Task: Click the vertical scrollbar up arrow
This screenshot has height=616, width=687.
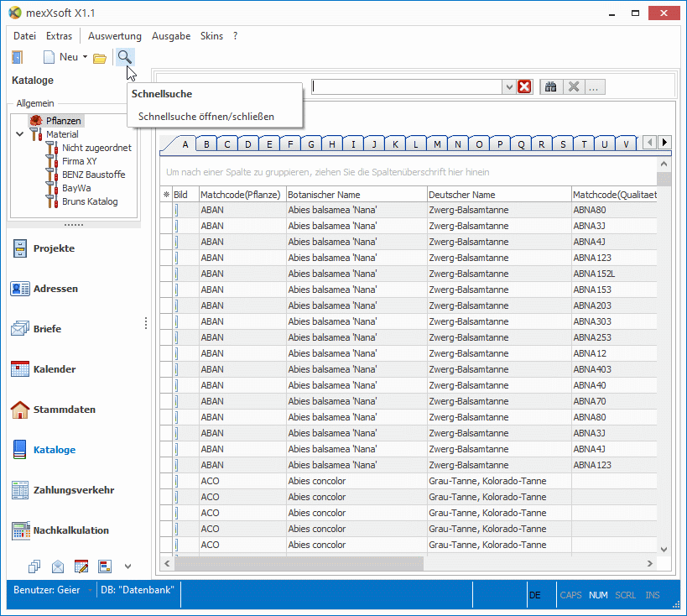Action: (x=664, y=164)
